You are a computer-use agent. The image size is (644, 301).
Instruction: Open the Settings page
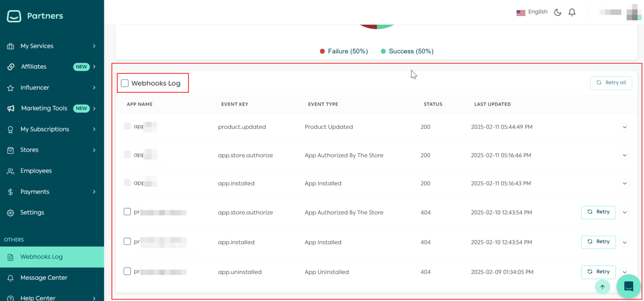pyautogui.click(x=52, y=213)
